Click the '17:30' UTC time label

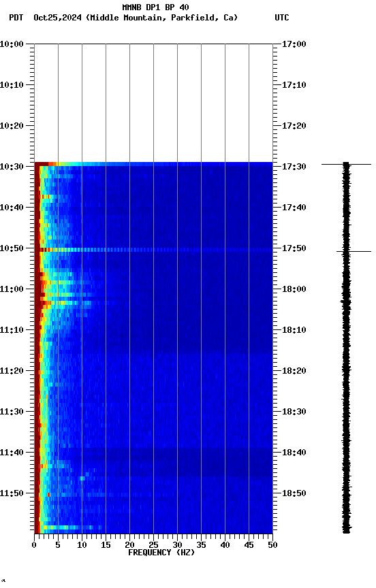tap(294, 167)
